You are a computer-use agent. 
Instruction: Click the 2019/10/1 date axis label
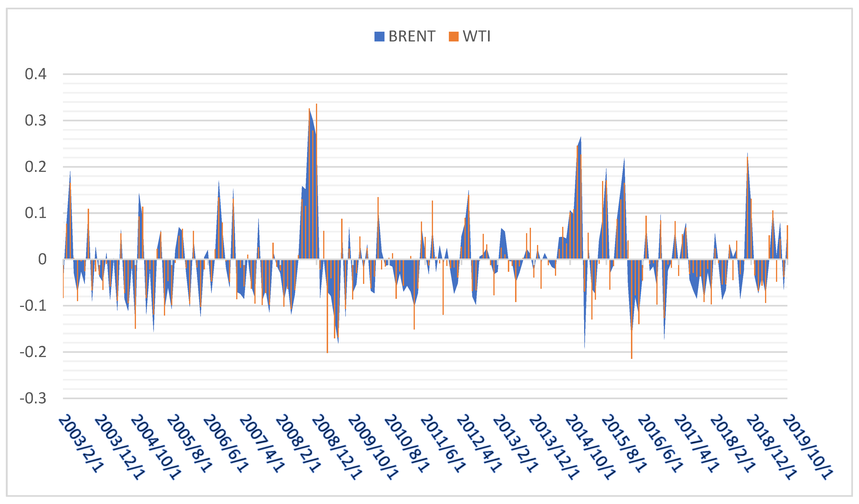(808, 447)
